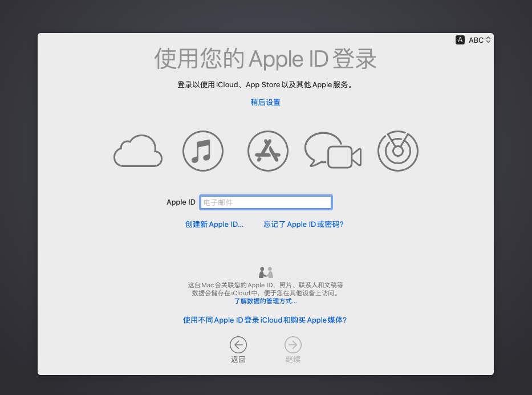Click the App Store icon
Screen dimensions: 532x395
(267, 151)
